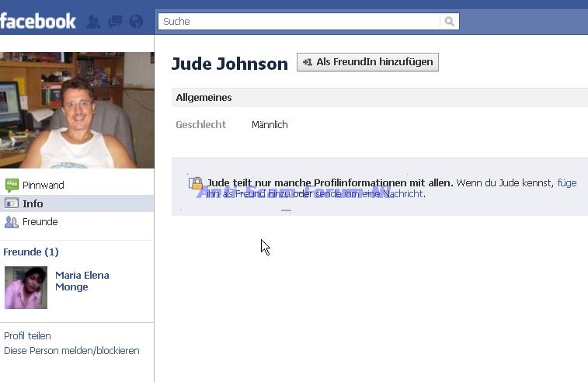Open the messages icon in top bar
Screen dimensions: 588x382
coord(115,22)
